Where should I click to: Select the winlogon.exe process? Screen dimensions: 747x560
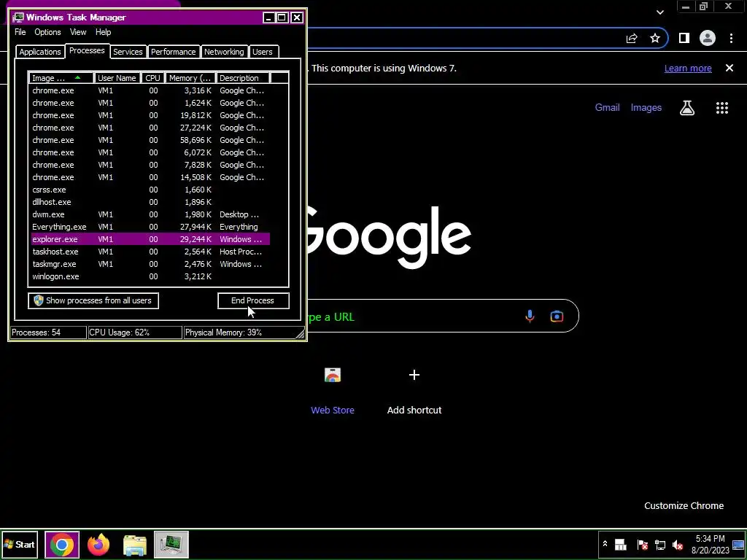click(150, 276)
